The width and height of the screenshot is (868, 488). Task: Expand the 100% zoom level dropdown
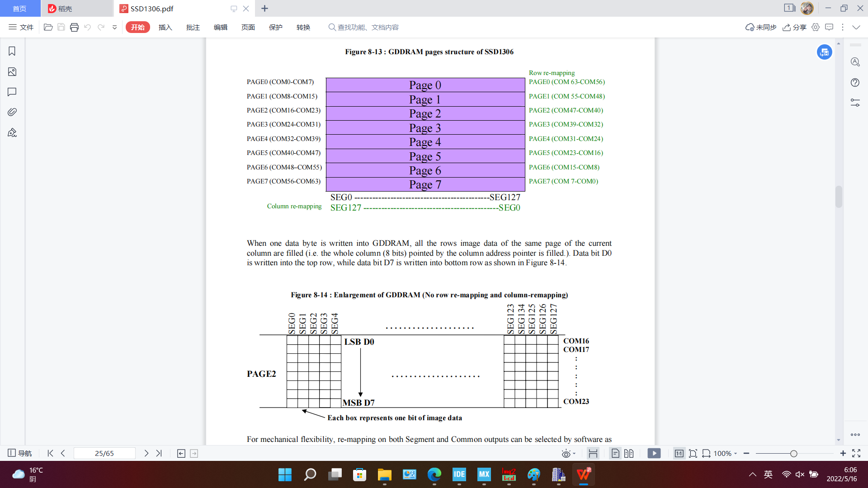click(736, 454)
